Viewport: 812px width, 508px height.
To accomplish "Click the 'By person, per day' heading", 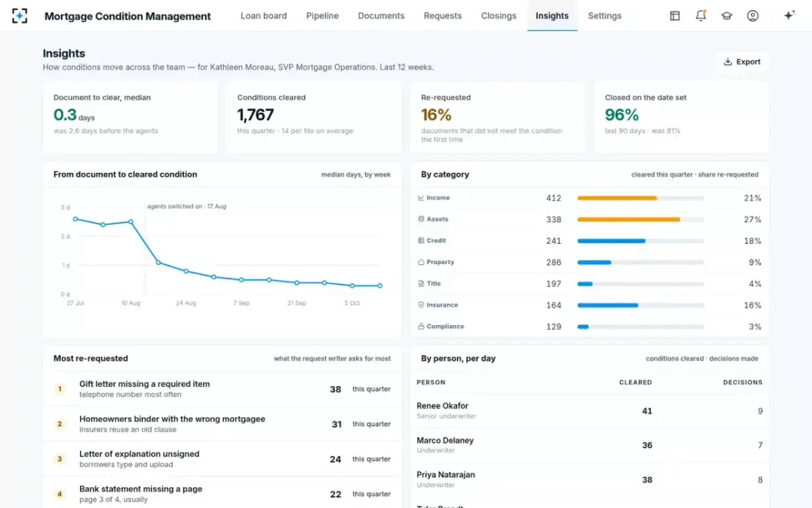I will (x=458, y=358).
